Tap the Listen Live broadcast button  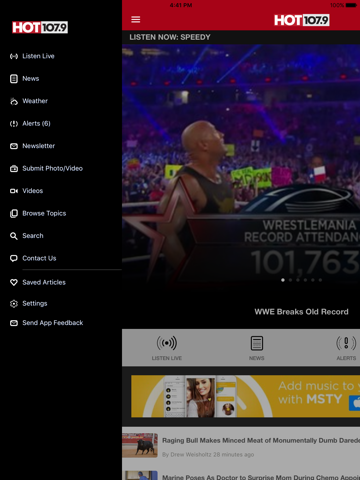point(167,348)
